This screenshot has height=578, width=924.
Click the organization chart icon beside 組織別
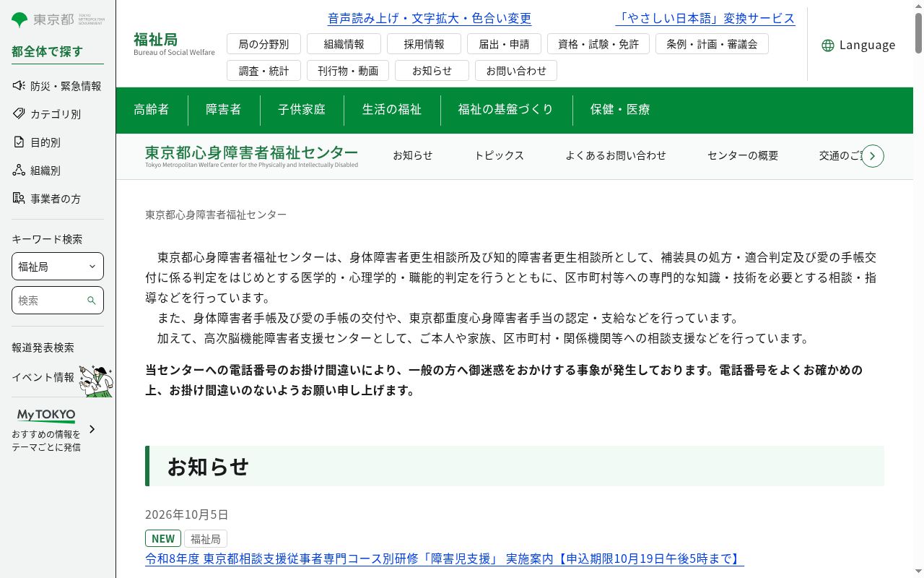[x=19, y=171]
